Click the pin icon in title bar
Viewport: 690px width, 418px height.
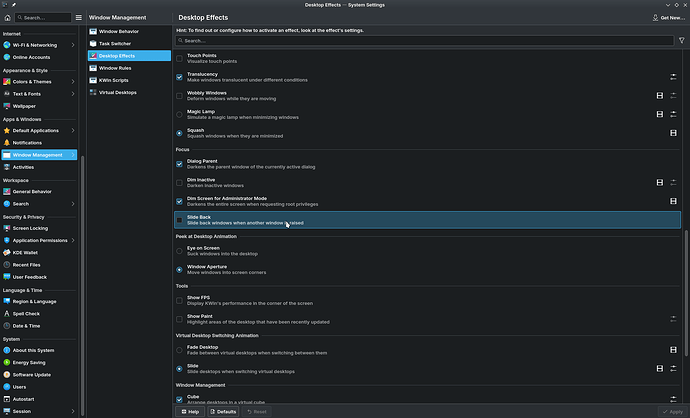(14, 5)
